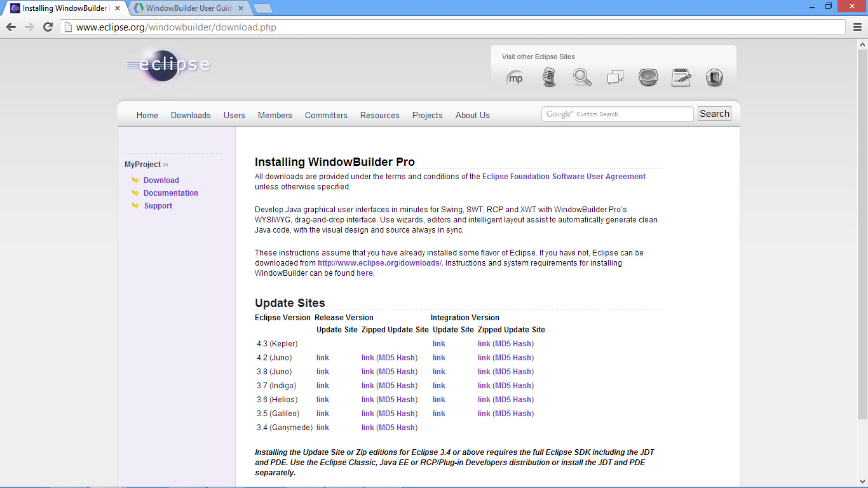This screenshot has width=868, height=488.
Task: Open Integration MD5 Hash for 3.5 (Galileo)
Action: click(x=513, y=414)
